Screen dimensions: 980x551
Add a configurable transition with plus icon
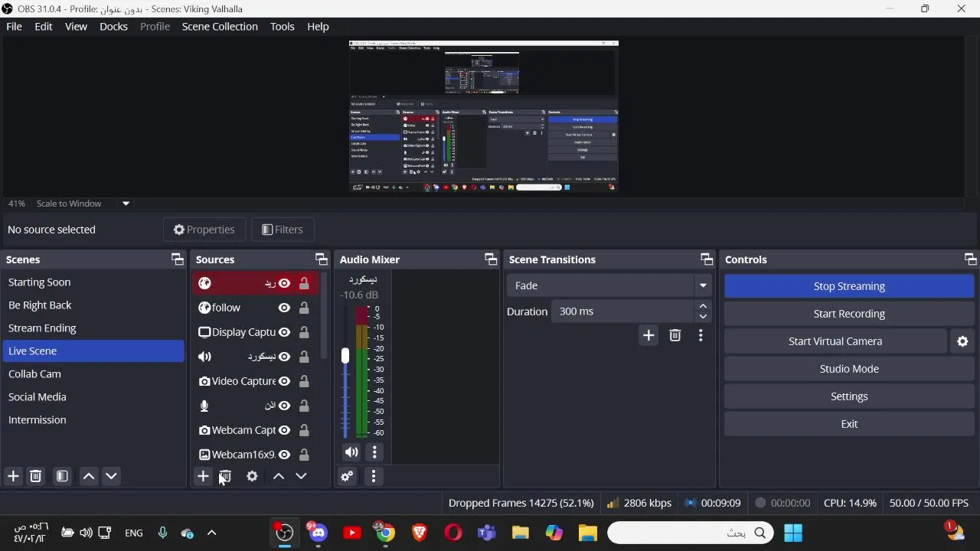pos(648,335)
